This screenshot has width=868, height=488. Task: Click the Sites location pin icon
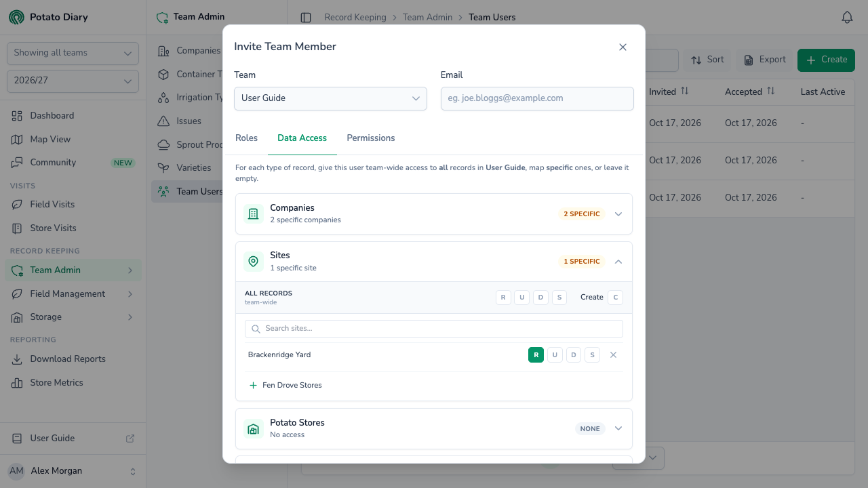[x=254, y=262]
